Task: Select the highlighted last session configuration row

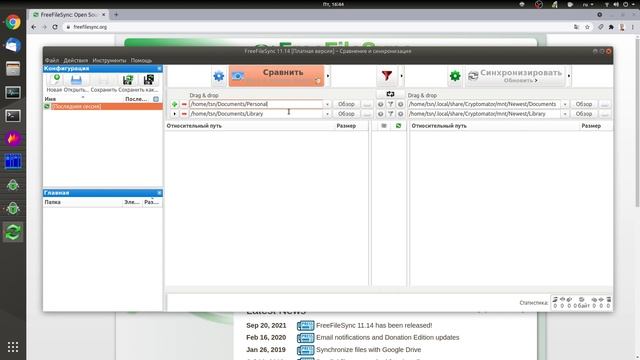Action: click(x=103, y=107)
